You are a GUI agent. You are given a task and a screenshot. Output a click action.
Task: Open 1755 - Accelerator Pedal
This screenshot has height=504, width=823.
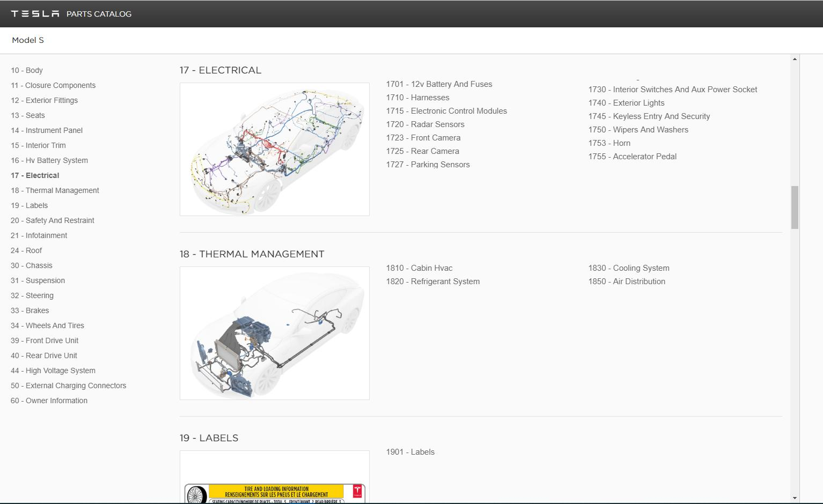click(x=633, y=157)
